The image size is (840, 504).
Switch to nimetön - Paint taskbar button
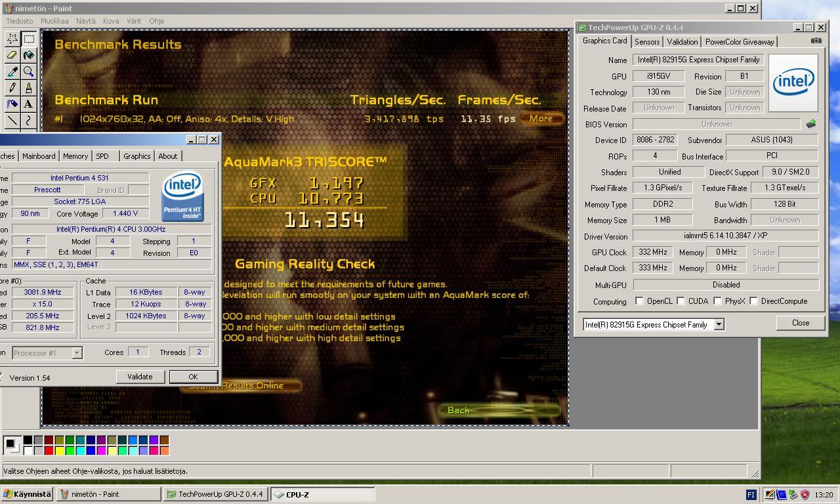(x=108, y=494)
